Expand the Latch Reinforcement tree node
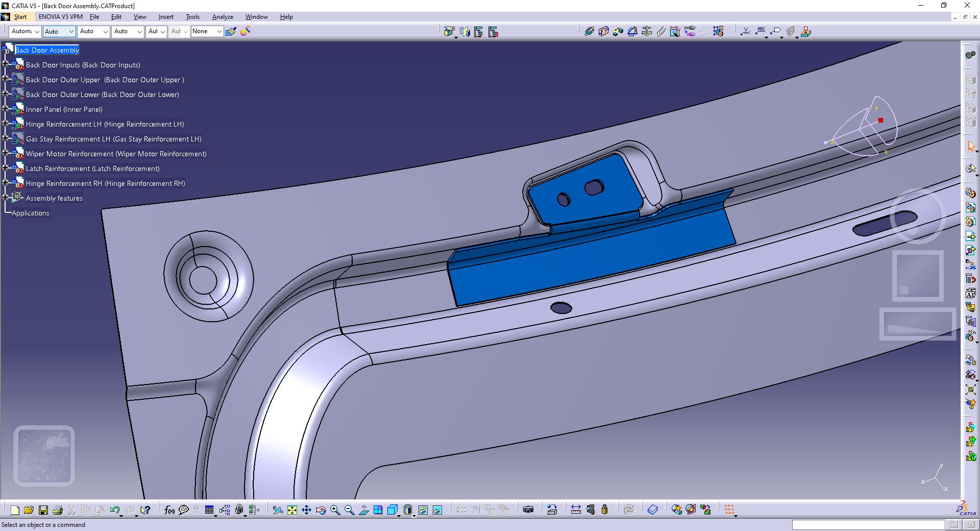The height and width of the screenshot is (531, 980). point(6,168)
